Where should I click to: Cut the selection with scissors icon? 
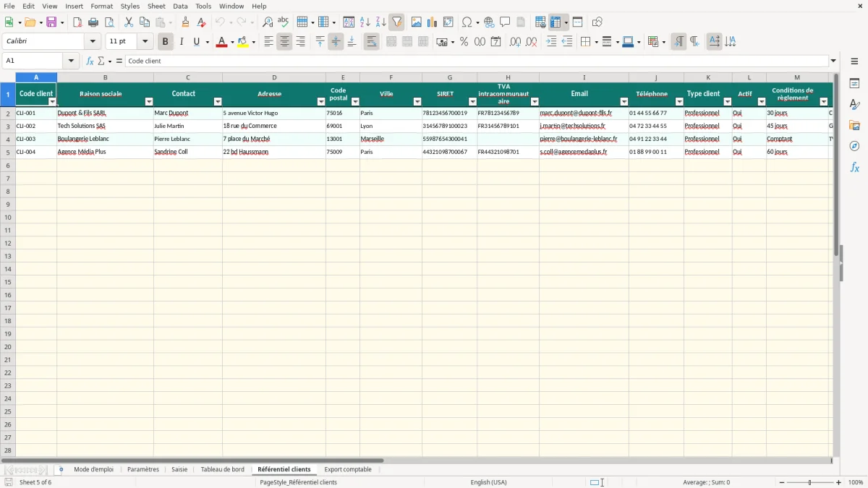click(129, 22)
